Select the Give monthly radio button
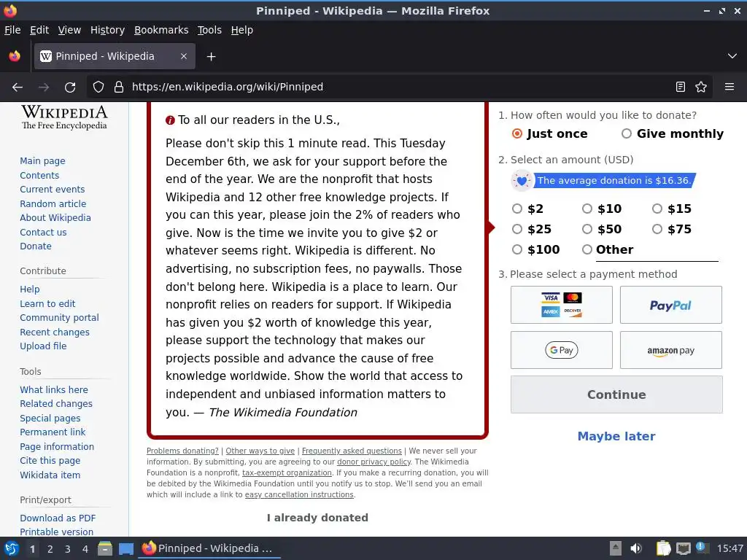The image size is (747, 560). tap(627, 134)
